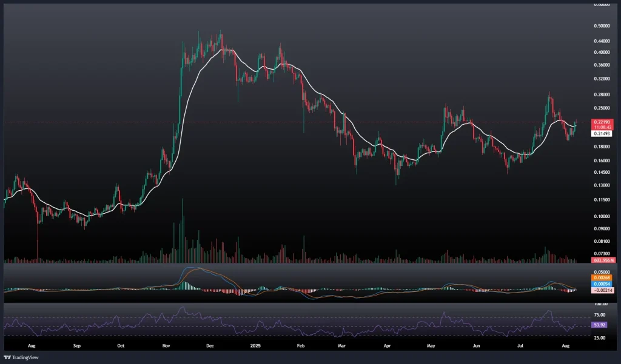The image size is (621, 364).
Task: Select the May marker on the time axis
Action: (431, 346)
